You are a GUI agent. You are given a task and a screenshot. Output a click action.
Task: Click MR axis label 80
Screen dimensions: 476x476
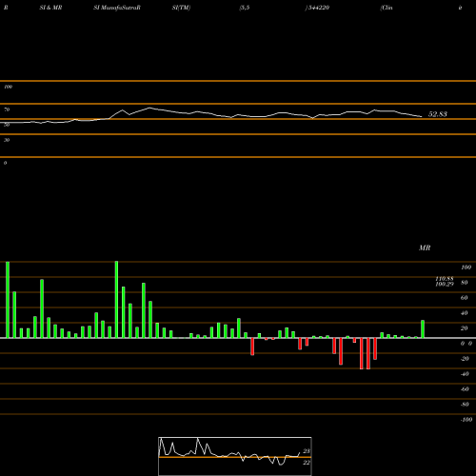[465, 283]
